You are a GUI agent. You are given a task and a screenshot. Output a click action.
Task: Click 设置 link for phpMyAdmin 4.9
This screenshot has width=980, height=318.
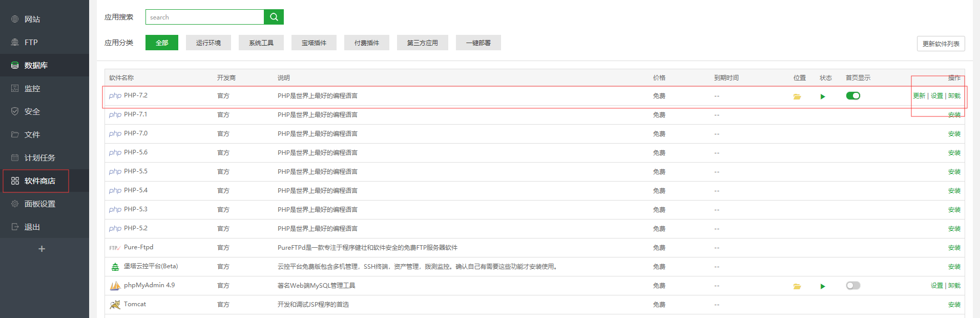[x=937, y=286]
